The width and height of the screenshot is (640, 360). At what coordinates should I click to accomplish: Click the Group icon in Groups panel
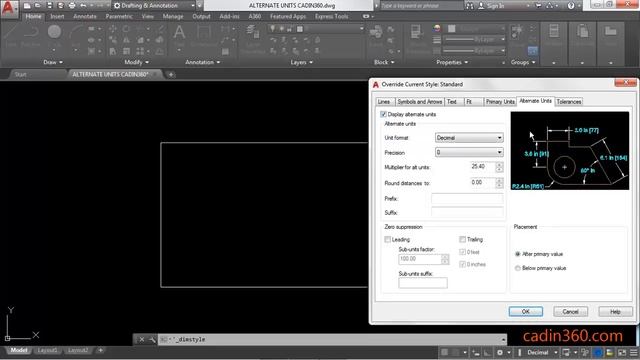tap(517, 35)
